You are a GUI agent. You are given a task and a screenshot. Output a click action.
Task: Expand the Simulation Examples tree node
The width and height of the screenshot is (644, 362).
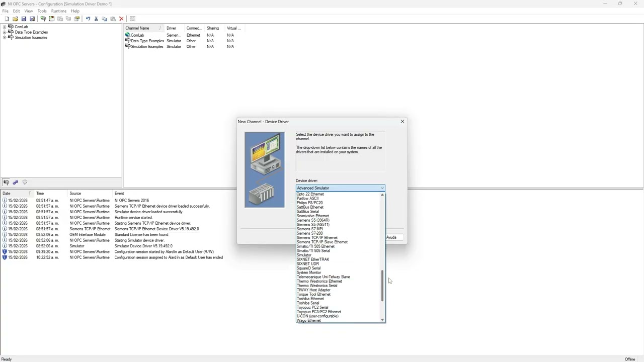[5, 38]
